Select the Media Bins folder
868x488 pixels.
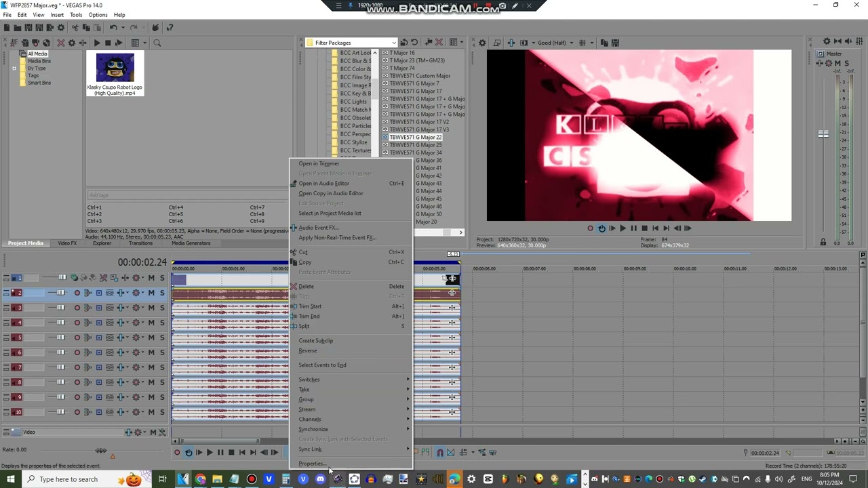39,61
